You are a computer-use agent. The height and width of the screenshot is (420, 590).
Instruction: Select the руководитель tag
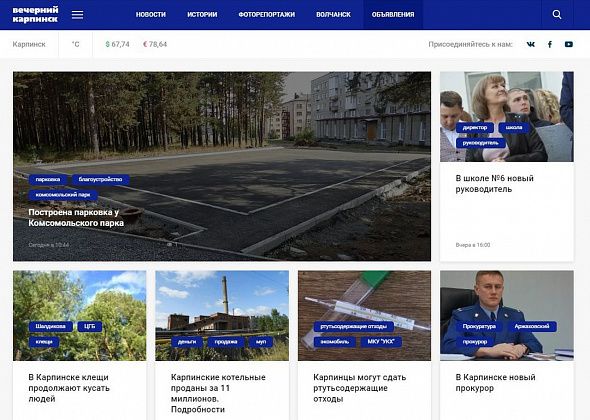(481, 143)
